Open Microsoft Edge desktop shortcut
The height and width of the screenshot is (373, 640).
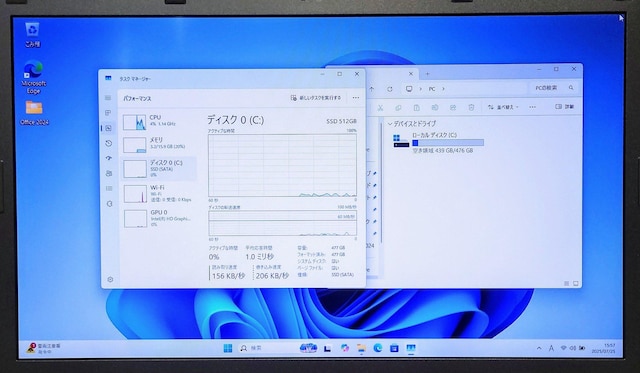pos(33,78)
